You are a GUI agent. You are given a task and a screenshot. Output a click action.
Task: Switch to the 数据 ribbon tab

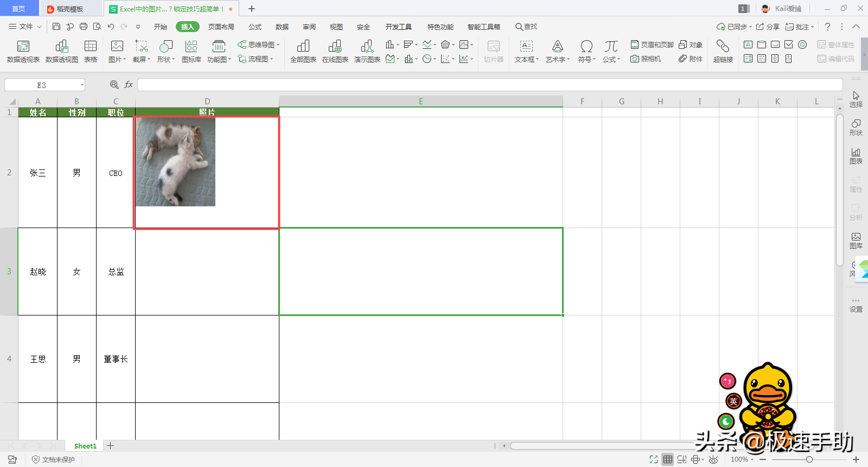282,27
